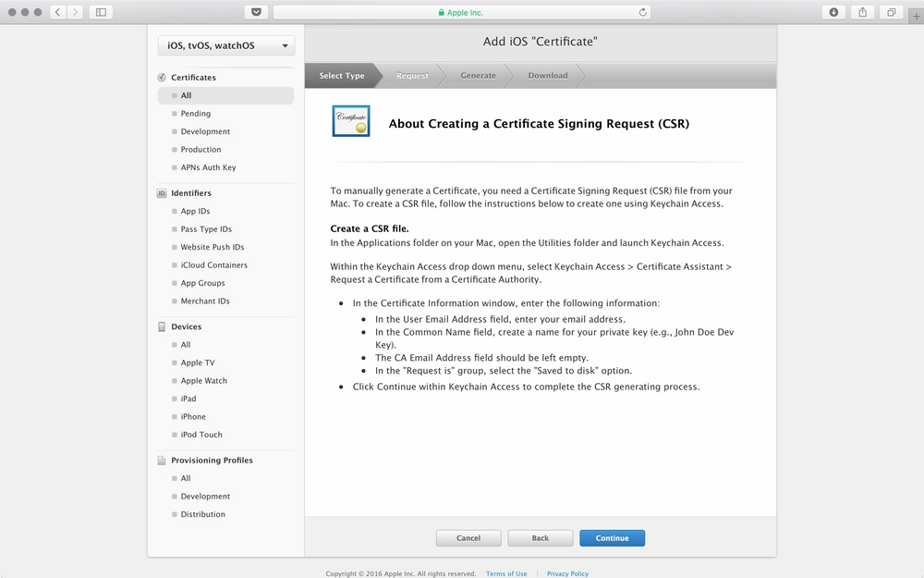Reload the page with the refresh icon

coord(642,12)
